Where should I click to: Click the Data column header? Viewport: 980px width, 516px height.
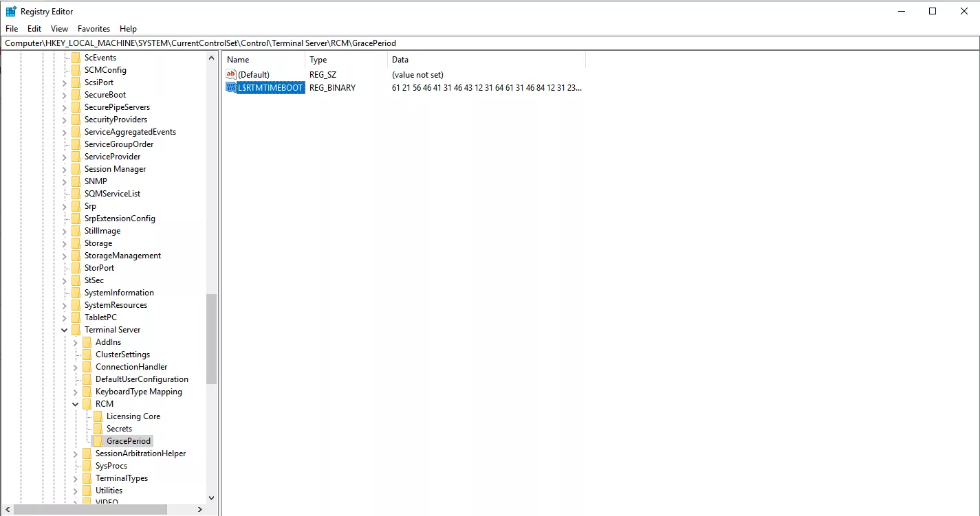click(486, 60)
